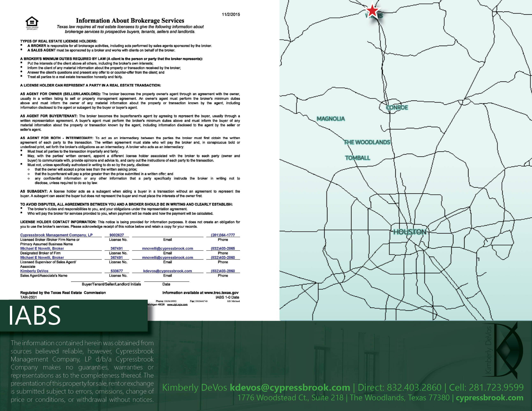Click the kdevos@cypressbrook.com email in the form
The image size is (532, 411).
coord(167,271)
